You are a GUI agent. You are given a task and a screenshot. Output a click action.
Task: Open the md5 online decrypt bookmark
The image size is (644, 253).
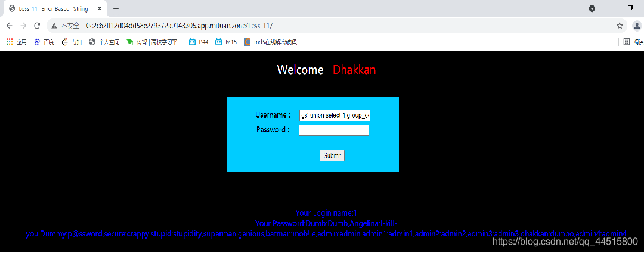273,42
